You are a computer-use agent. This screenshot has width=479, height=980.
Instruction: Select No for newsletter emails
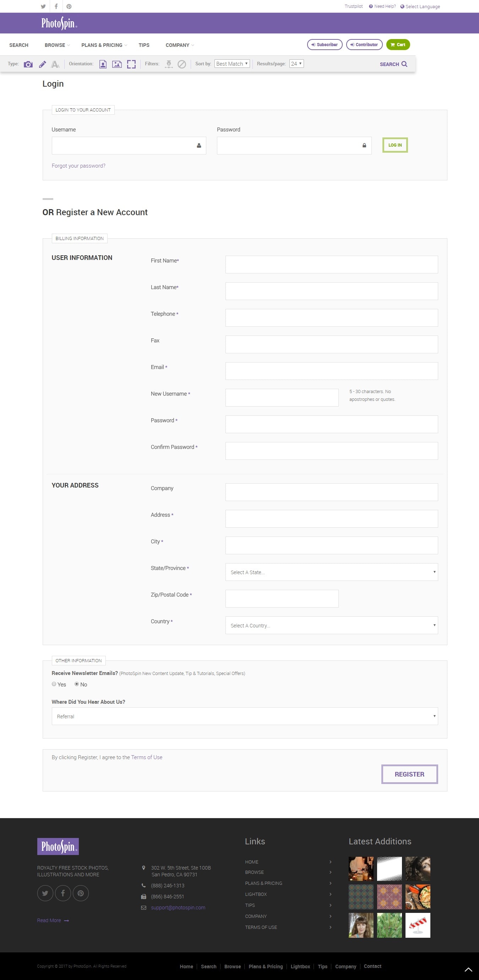pyautogui.click(x=76, y=684)
